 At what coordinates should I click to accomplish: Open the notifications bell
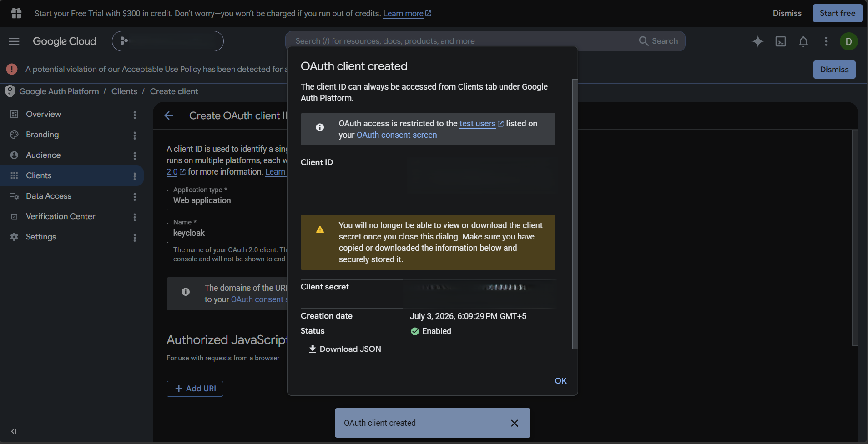point(803,41)
